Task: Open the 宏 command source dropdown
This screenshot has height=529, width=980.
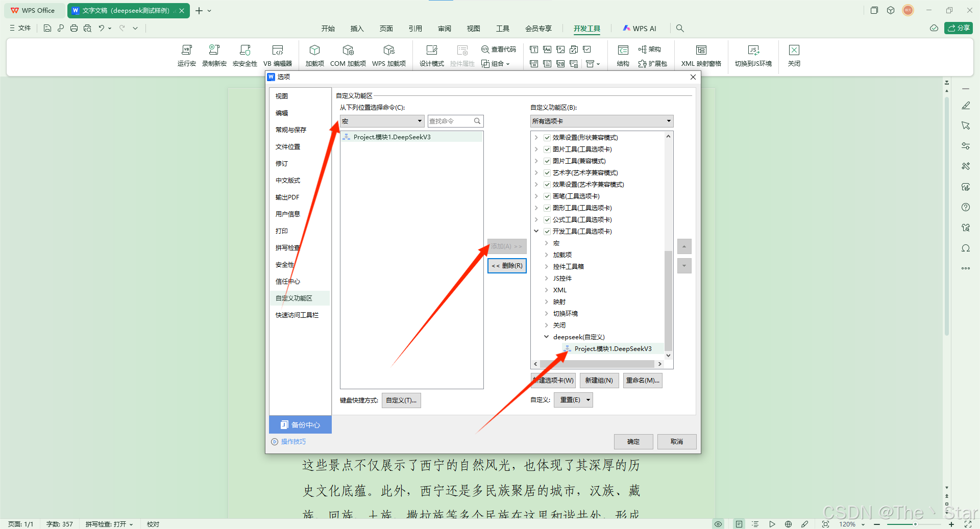Action: click(382, 121)
